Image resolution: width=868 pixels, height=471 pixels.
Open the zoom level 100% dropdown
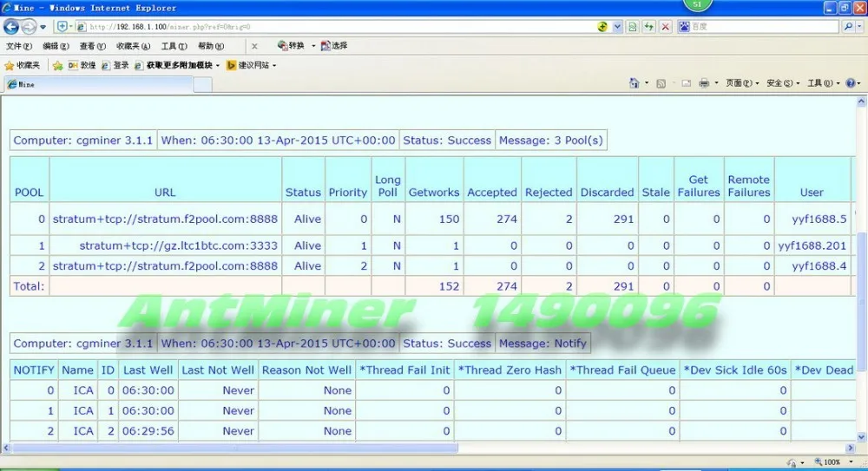(833, 462)
